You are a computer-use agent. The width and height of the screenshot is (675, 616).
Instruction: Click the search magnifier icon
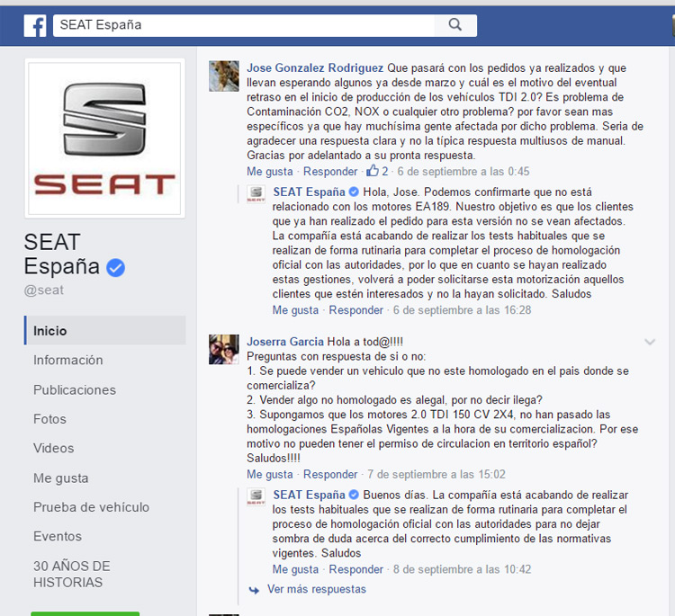(x=455, y=25)
